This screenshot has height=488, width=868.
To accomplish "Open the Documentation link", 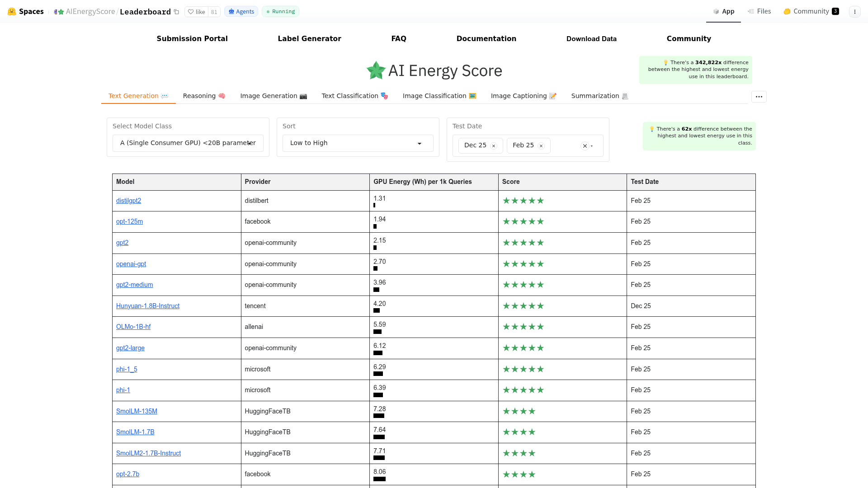I will (486, 39).
